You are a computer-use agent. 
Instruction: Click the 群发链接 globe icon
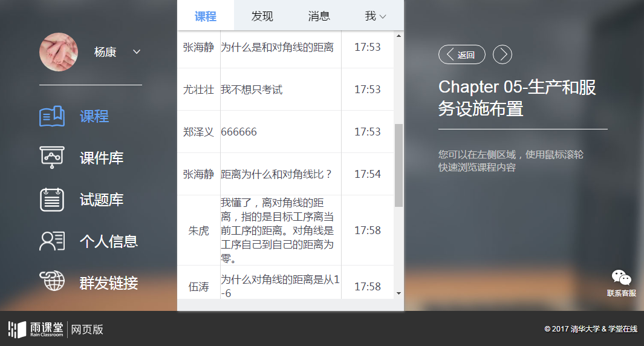coord(52,281)
